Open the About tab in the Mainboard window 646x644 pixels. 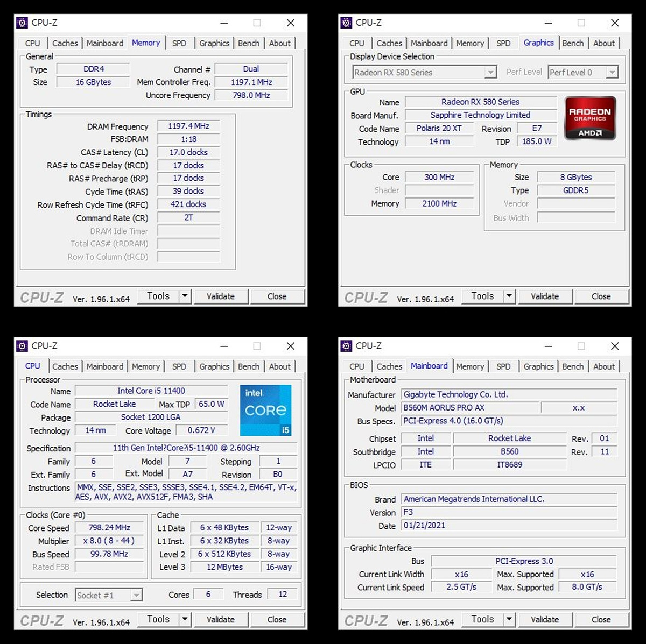click(604, 366)
